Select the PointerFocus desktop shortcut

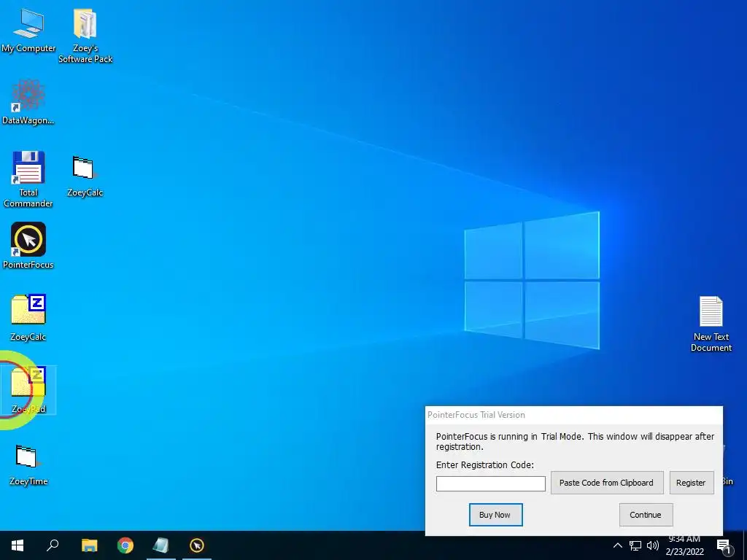28,246
